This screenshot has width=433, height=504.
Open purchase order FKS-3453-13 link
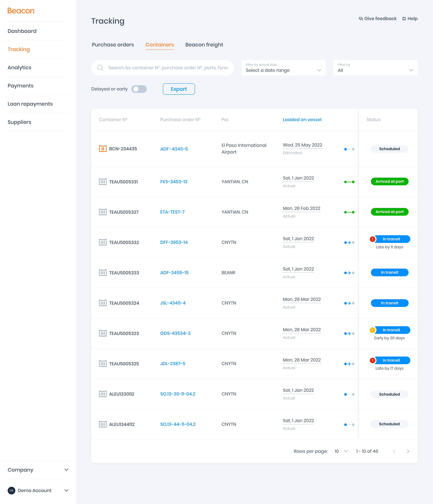click(174, 182)
